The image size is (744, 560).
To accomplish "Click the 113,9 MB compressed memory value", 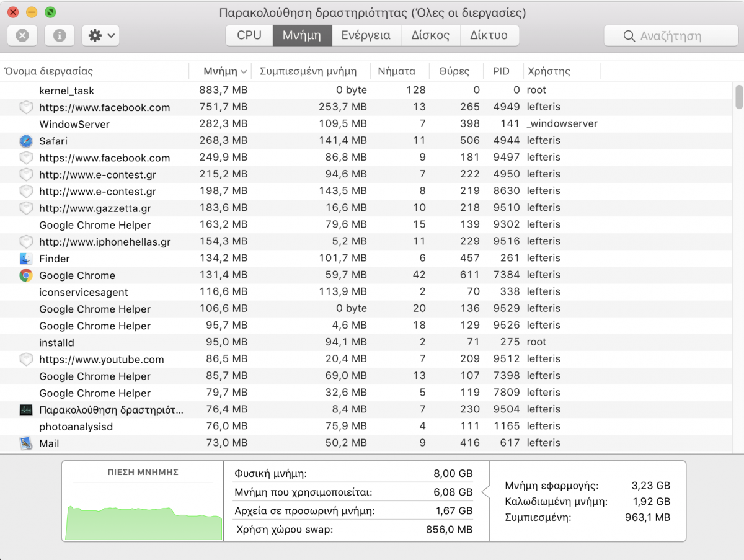I will tap(342, 291).
